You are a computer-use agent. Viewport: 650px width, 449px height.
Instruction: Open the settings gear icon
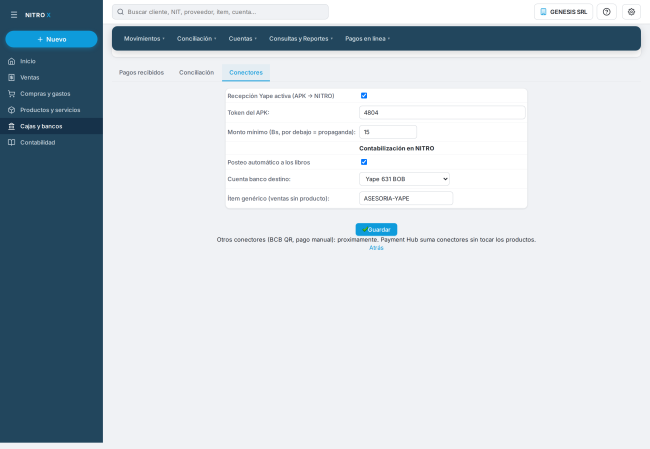click(631, 12)
